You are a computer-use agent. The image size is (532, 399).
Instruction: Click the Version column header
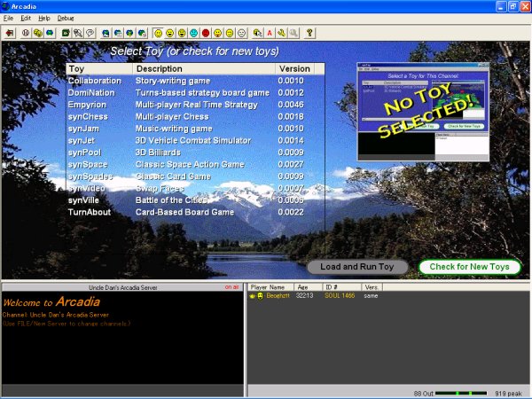tap(294, 68)
